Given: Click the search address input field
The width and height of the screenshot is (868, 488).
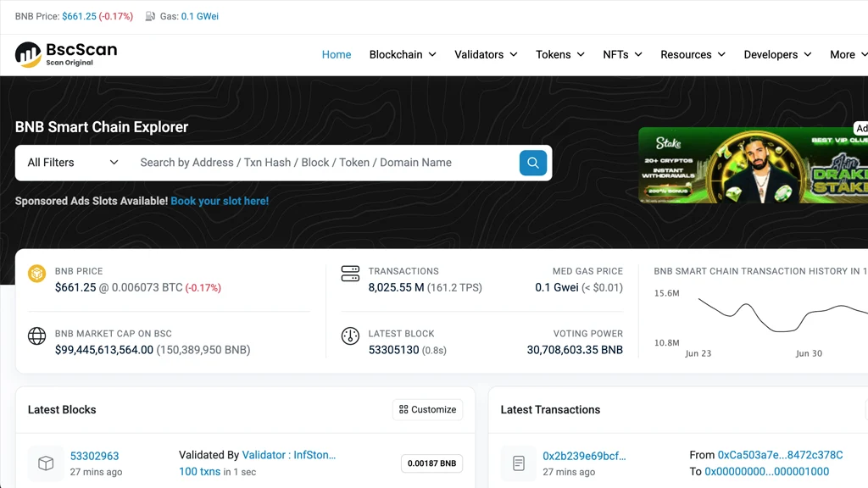Looking at the screenshot, I should pyautogui.click(x=324, y=163).
